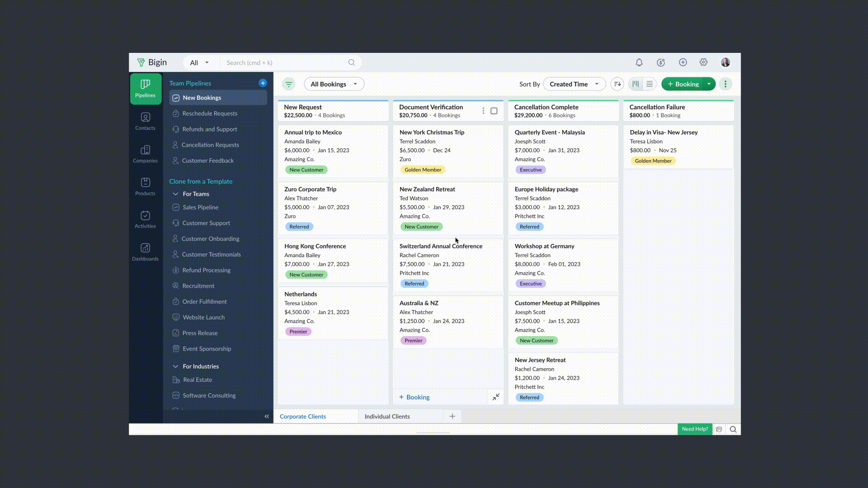Click the green Booking create button
Screen dimensions: 868x488
683,84
